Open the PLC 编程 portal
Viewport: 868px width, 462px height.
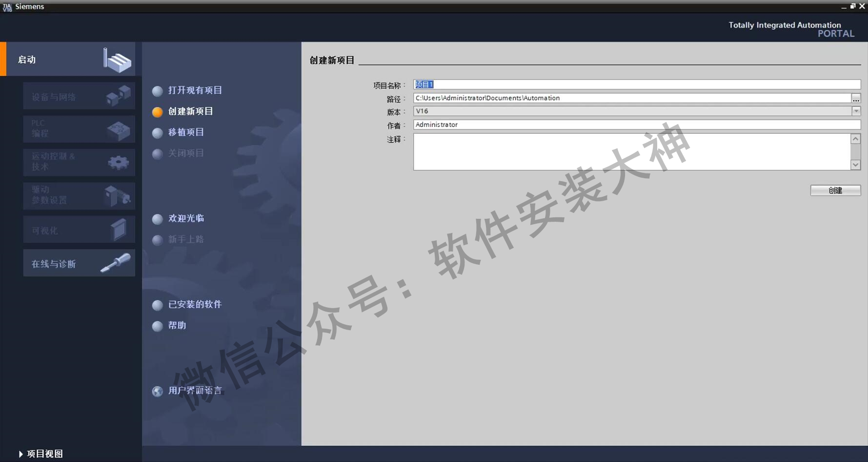click(79, 129)
